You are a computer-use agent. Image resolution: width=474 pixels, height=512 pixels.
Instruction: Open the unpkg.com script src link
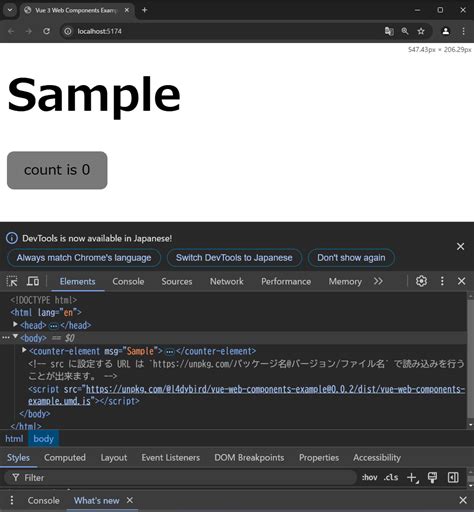[246, 395]
